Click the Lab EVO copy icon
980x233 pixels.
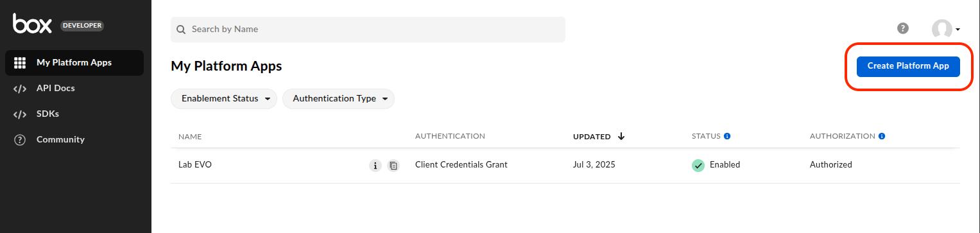(x=393, y=166)
